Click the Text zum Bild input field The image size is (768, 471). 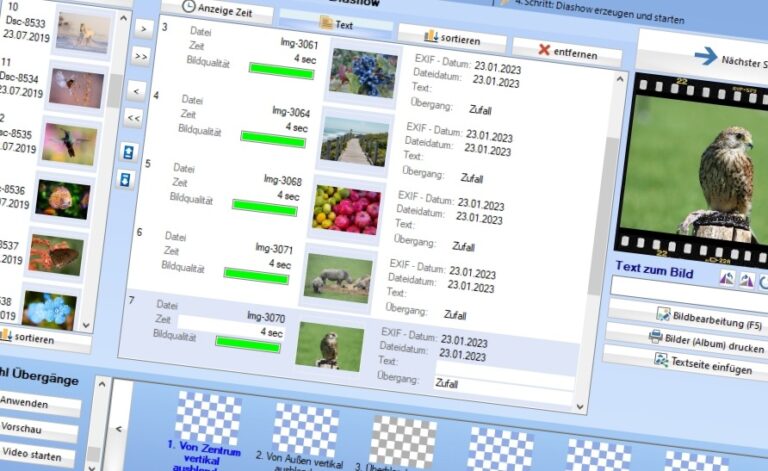690,293
